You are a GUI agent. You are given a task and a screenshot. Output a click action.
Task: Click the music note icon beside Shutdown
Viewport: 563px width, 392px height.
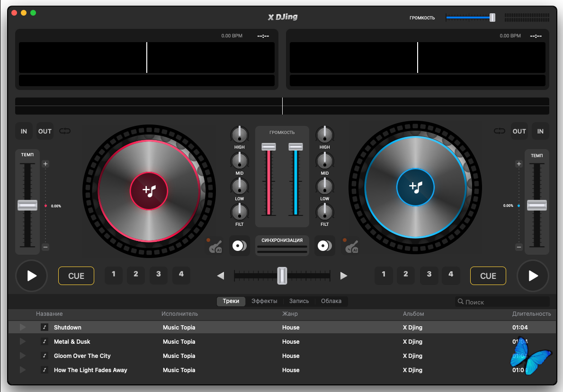45,327
